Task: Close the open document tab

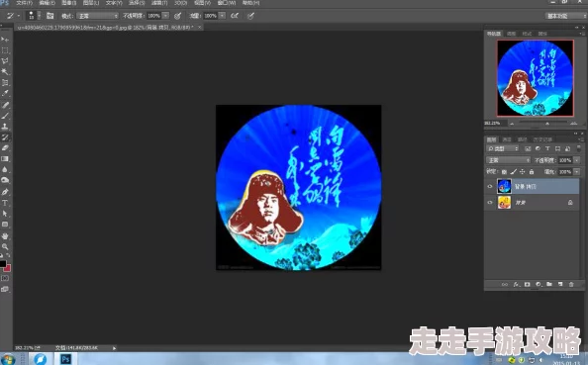Action: (200, 27)
